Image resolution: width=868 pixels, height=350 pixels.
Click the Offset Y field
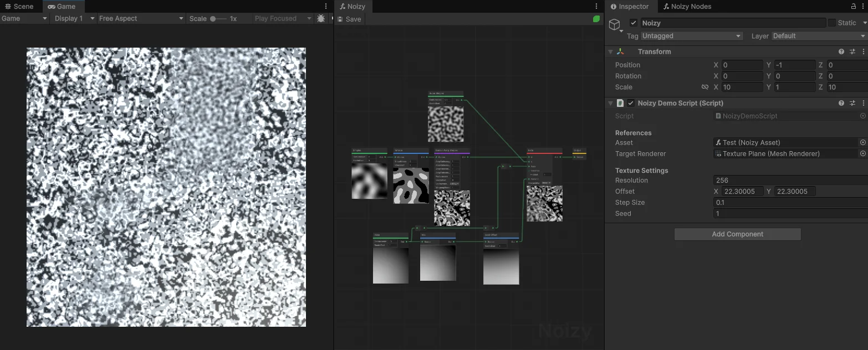(795, 191)
